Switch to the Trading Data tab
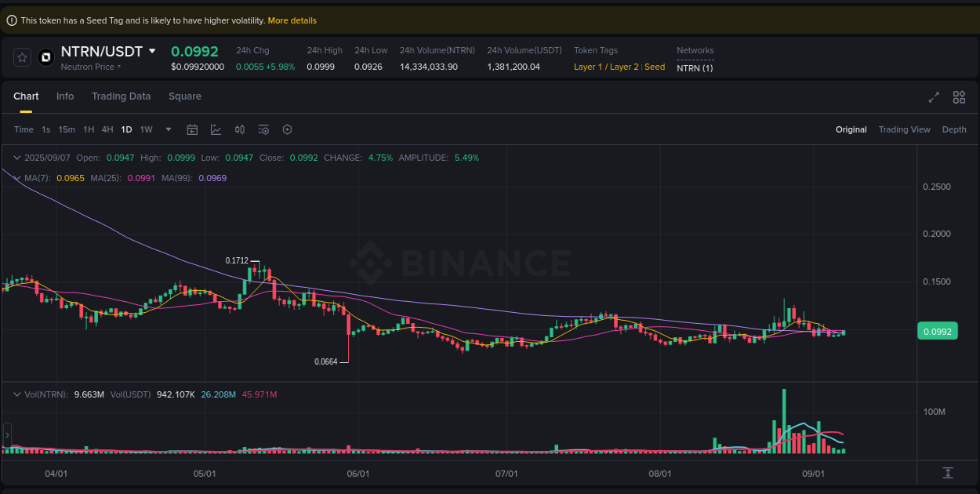980x494 pixels. point(122,96)
